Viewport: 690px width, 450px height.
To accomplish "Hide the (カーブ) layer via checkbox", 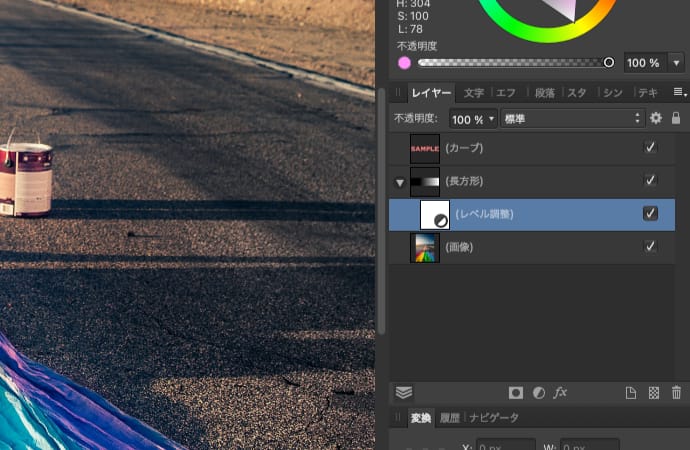I will click(x=650, y=148).
